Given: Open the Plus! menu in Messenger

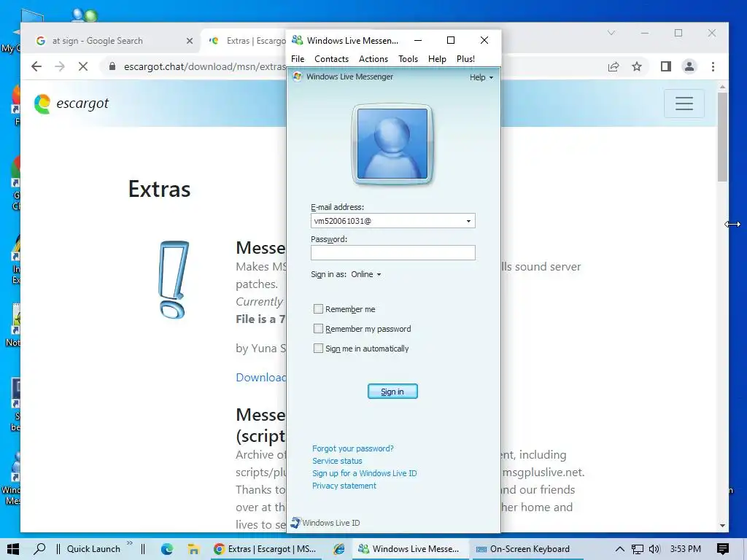Looking at the screenshot, I should pos(465,58).
